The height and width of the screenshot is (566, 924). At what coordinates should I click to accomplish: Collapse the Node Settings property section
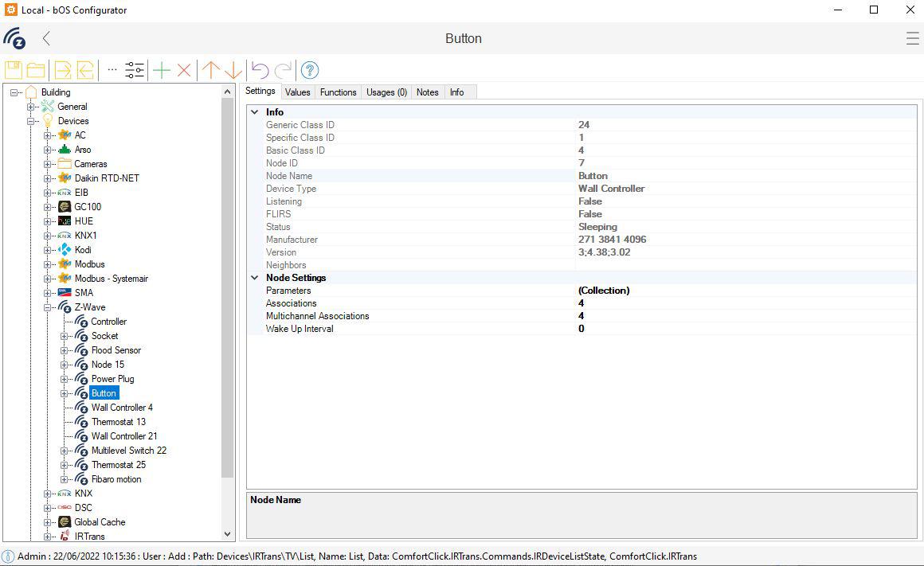255,277
